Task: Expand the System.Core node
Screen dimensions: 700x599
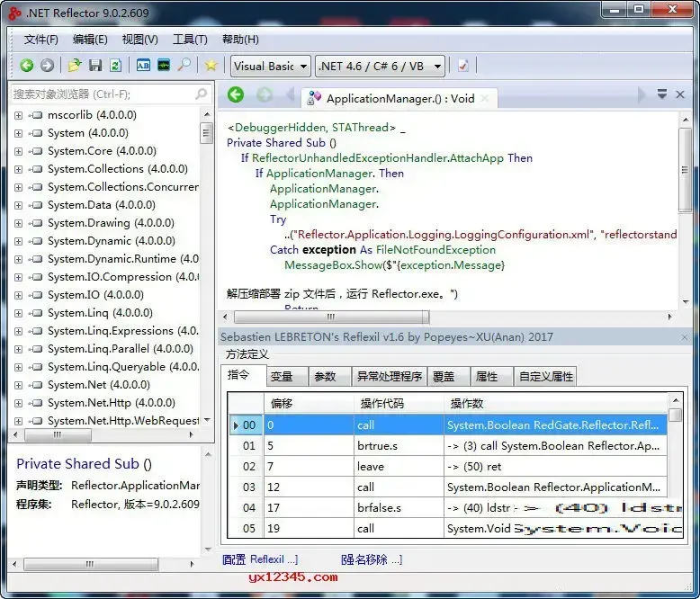Action: pos(18,151)
